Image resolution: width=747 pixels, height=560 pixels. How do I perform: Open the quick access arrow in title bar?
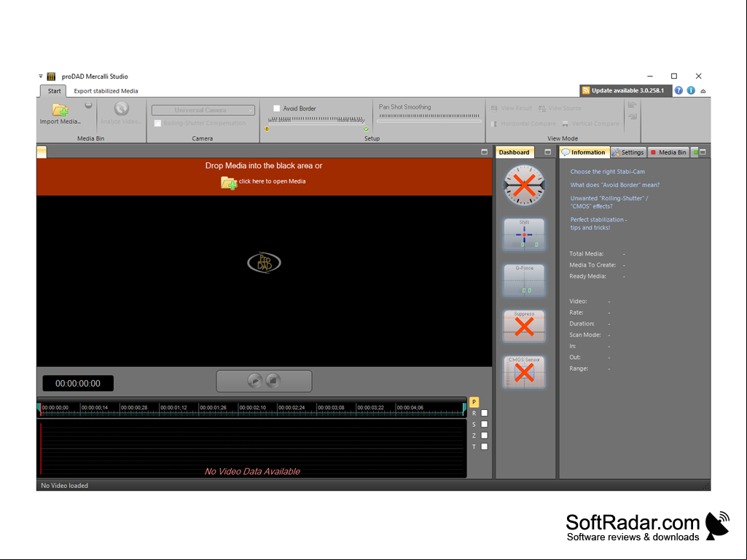point(41,76)
